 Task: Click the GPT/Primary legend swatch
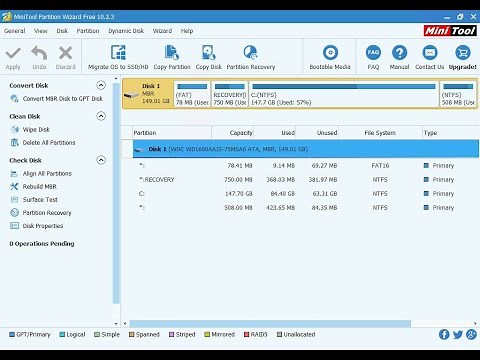coord(12,335)
